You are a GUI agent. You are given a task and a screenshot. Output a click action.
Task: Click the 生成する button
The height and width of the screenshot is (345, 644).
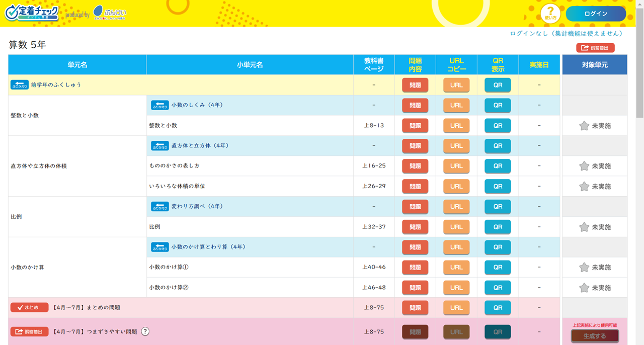(594, 336)
